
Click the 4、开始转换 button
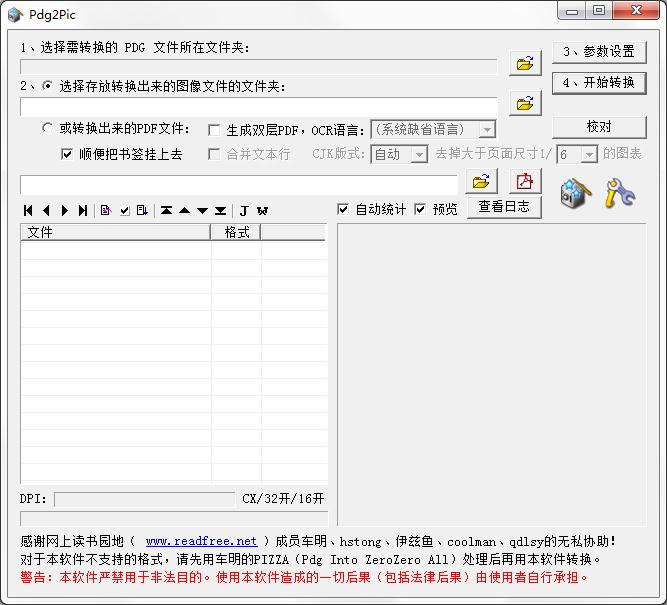(x=598, y=82)
